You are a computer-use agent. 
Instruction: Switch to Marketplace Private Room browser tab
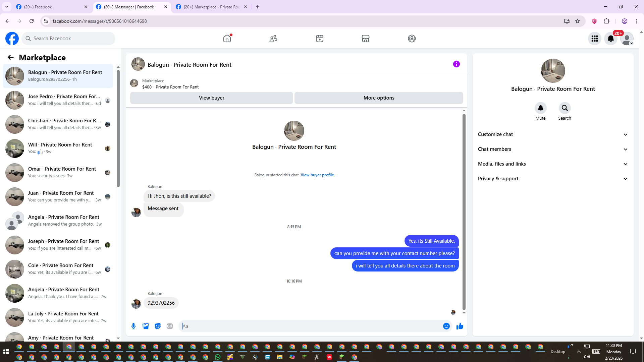(x=211, y=7)
